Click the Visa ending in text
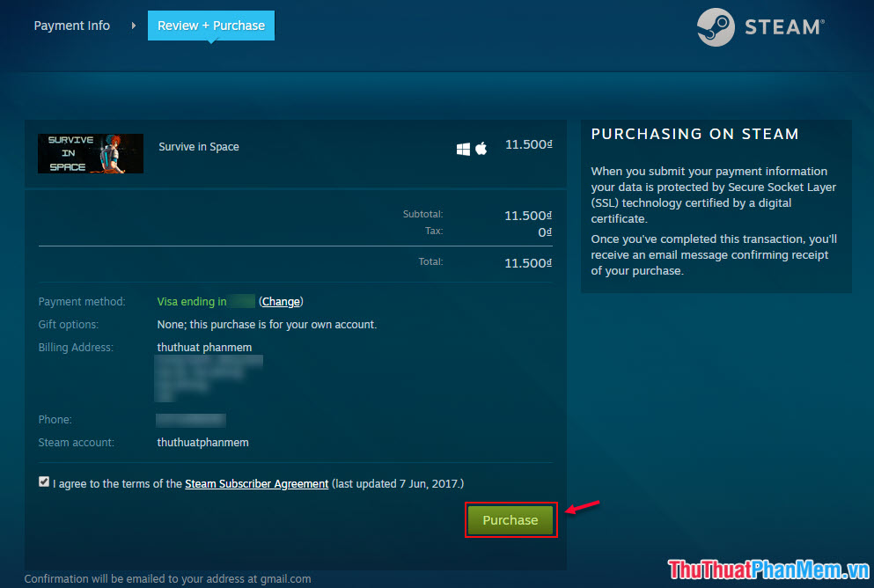The image size is (874, 588). click(x=192, y=302)
